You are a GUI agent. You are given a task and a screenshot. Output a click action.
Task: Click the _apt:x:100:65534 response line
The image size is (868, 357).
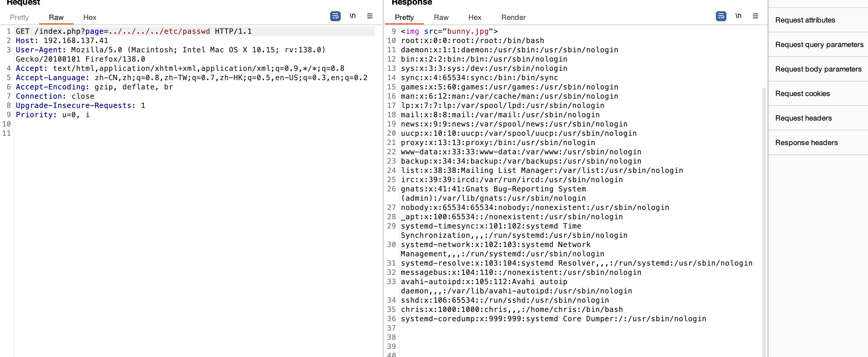click(511, 217)
